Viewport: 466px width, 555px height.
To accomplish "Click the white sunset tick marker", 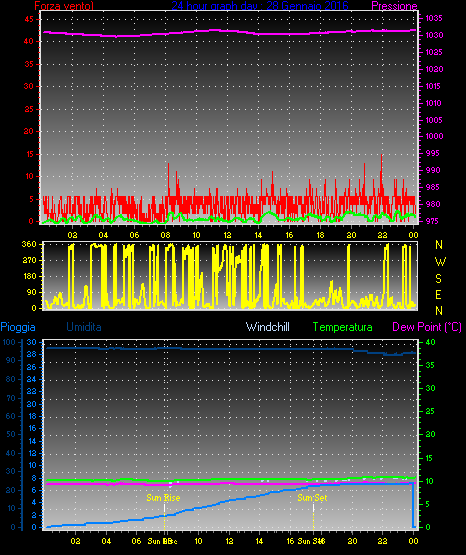I will pos(313,509).
